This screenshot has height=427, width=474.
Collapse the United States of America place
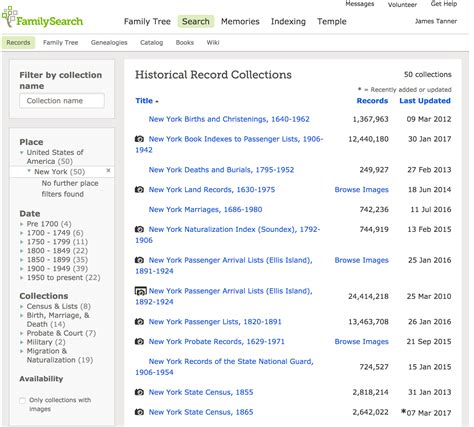click(22, 153)
